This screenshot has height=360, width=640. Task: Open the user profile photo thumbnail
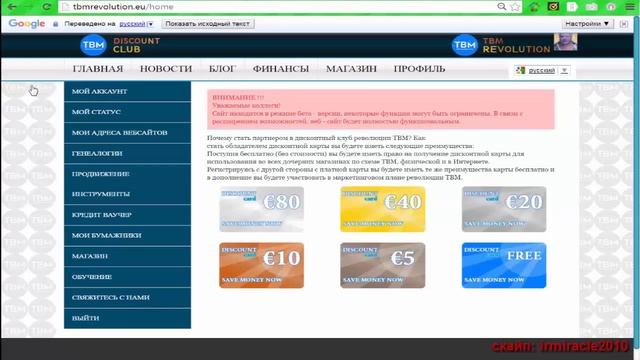tap(565, 42)
